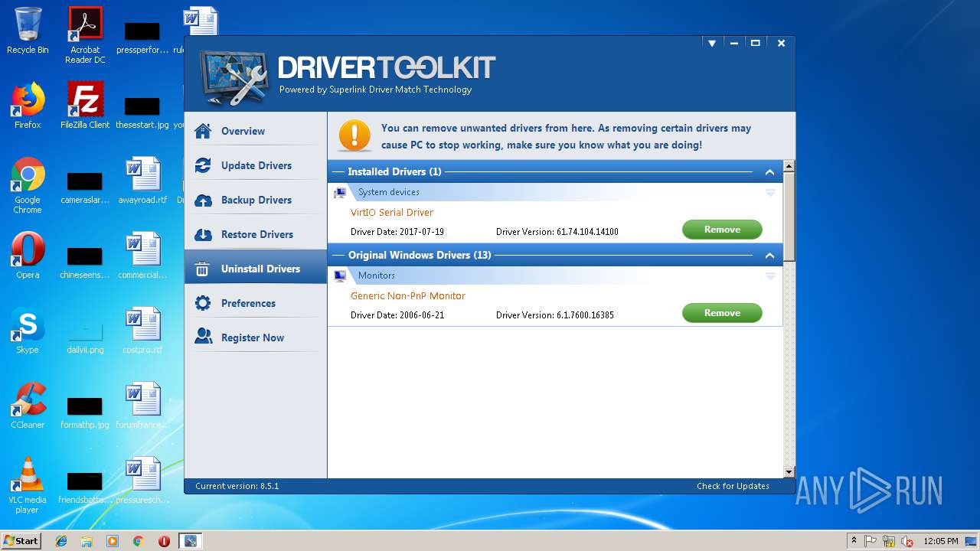Screen dimensions: 980x551
Task: Collapse the Original Windows Drivers section
Action: pos(769,256)
